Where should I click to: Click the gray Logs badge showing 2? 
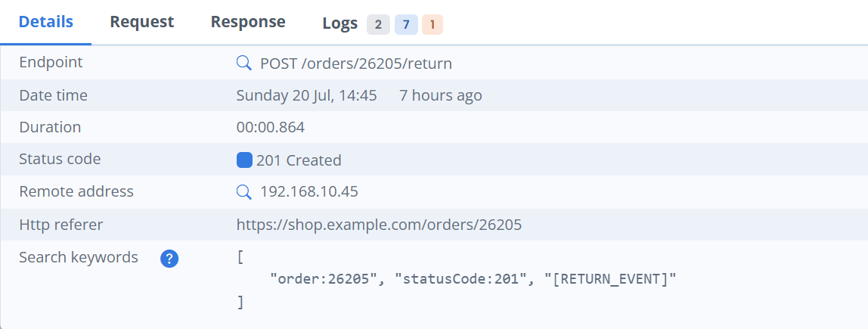coord(378,24)
